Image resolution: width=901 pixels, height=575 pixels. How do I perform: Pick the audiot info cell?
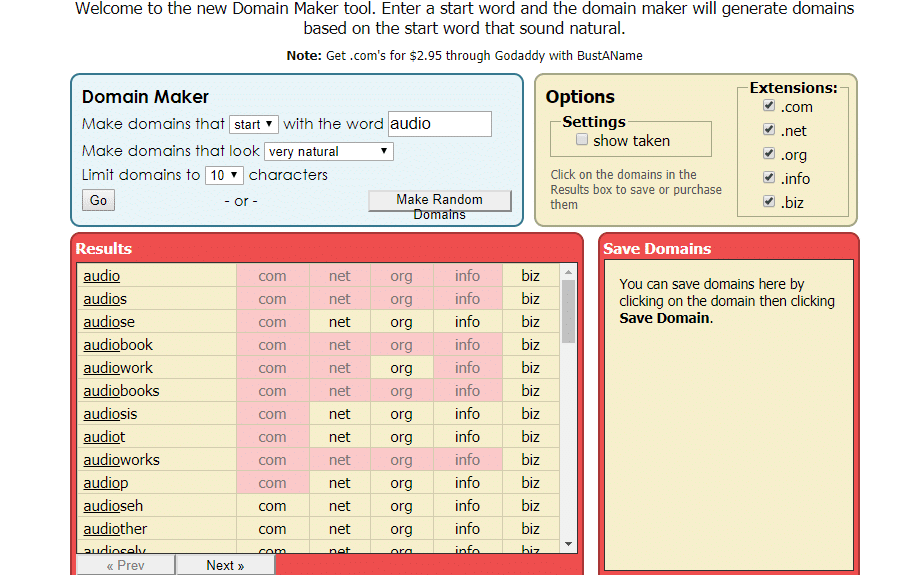(x=467, y=437)
